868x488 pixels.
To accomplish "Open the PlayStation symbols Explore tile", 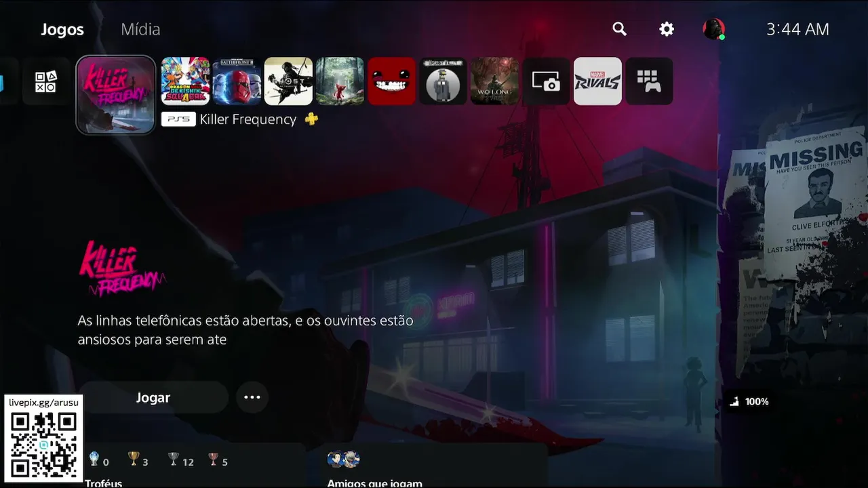I will 46,81.
